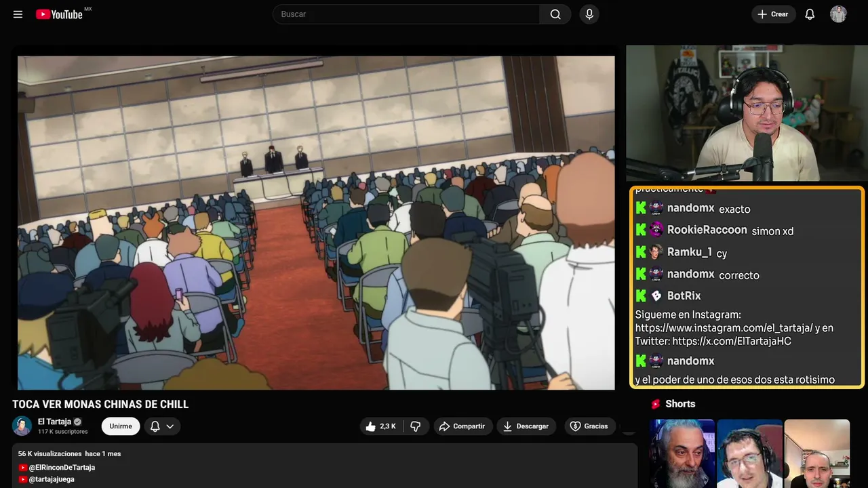Screen dimensions: 868x488
Task: Click the "Shorts" section heading
Action: click(680, 404)
